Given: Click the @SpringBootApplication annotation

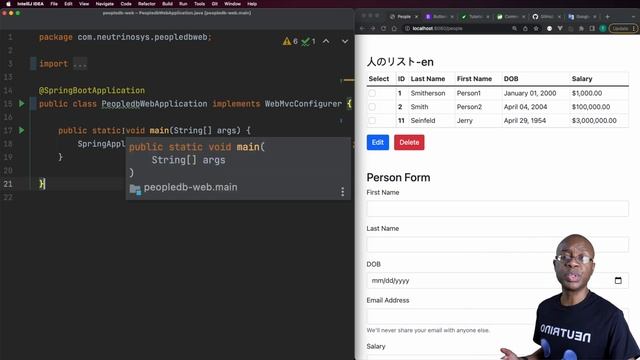Looking at the screenshot, I should point(92,91).
